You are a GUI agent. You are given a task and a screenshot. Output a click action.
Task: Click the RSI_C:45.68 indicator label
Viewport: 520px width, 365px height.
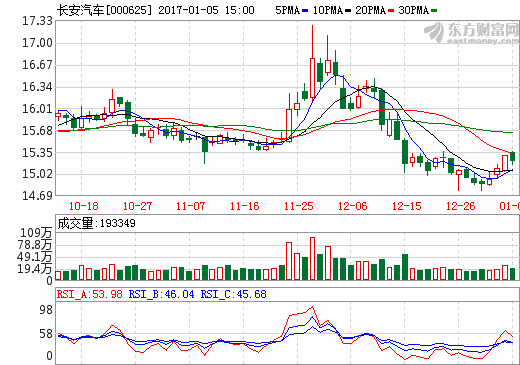click(234, 294)
